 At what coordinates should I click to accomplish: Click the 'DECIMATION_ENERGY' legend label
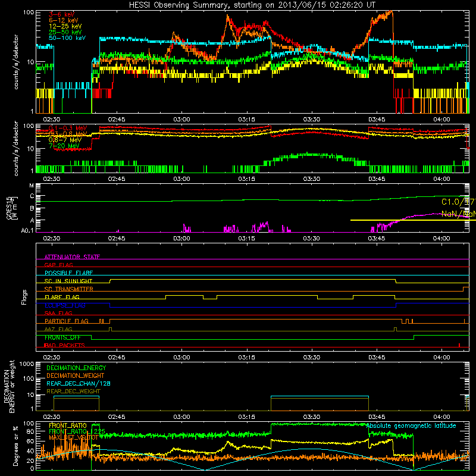point(76,368)
